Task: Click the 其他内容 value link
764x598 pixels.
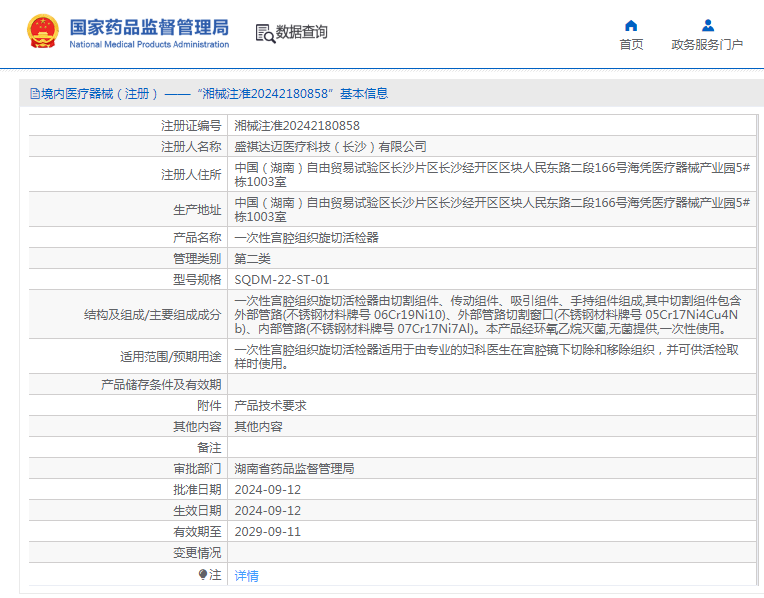Action: 258,426
